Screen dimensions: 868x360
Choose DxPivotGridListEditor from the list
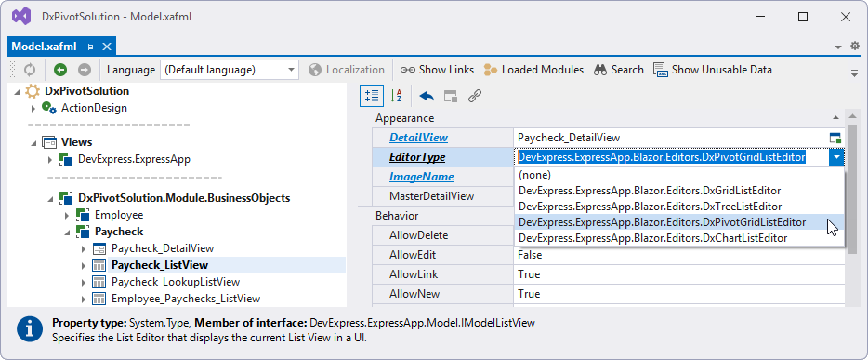pyautogui.click(x=679, y=222)
